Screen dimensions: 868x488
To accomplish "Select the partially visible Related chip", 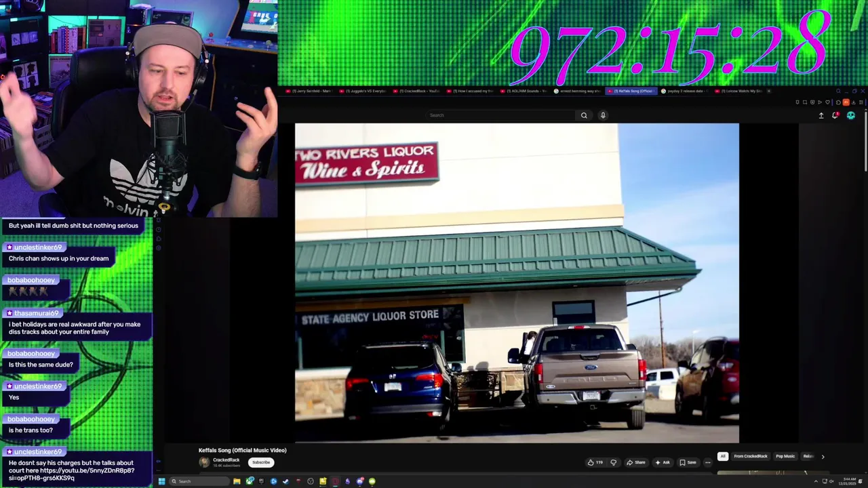I will coord(808,456).
